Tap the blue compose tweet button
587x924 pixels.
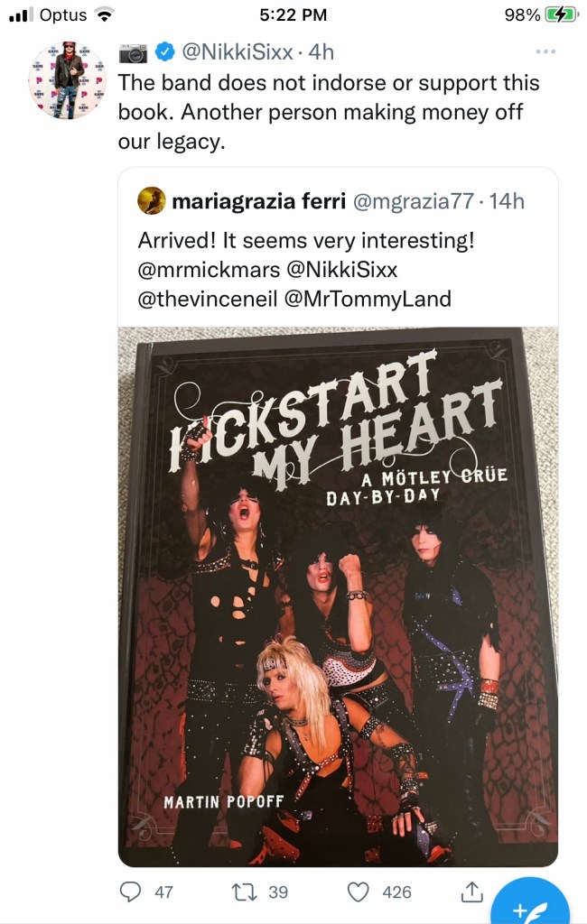point(531,906)
